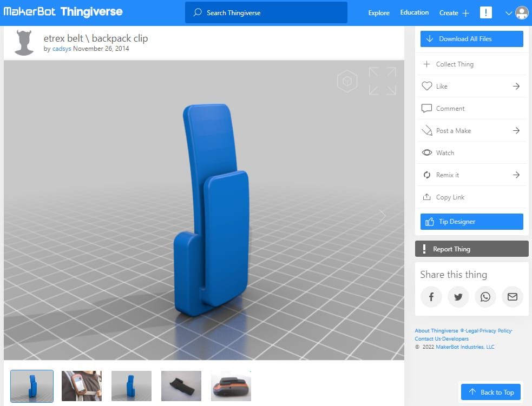This screenshot has height=406, width=532.
Task: Advance the image carousel with the right arrow
Action: point(382,216)
